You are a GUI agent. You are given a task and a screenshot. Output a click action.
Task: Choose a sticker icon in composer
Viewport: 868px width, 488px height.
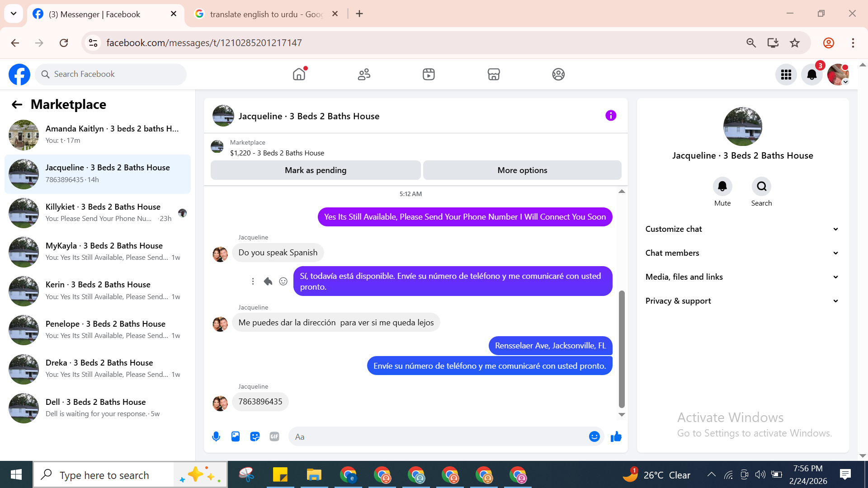click(255, 436)
